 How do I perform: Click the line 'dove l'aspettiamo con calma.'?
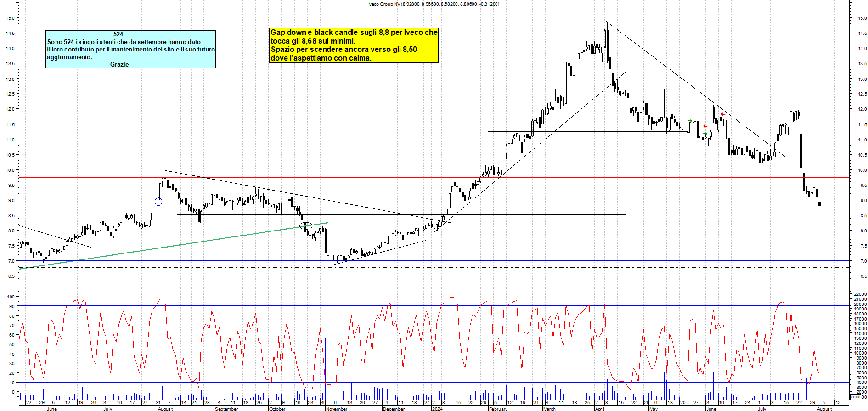(321, 58)
